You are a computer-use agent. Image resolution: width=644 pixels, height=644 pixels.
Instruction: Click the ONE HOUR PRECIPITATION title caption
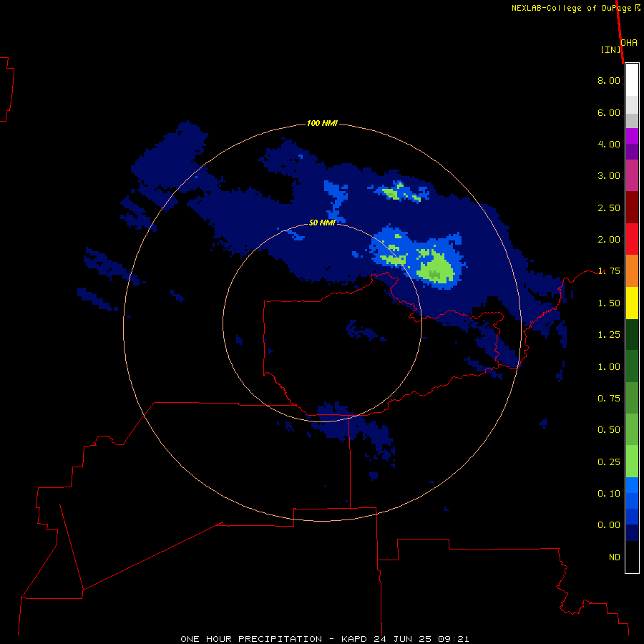324,639
